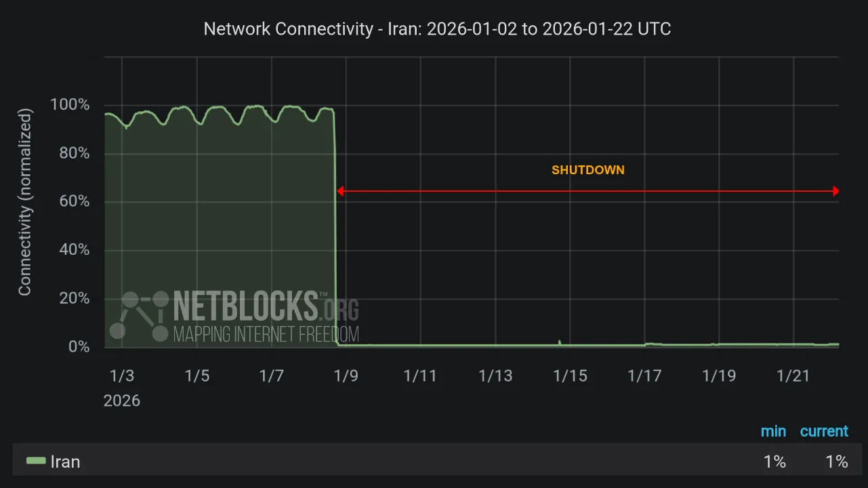Select the Iran legend series label
Viewport: 868px width, 488px height.
coord(66,462)
